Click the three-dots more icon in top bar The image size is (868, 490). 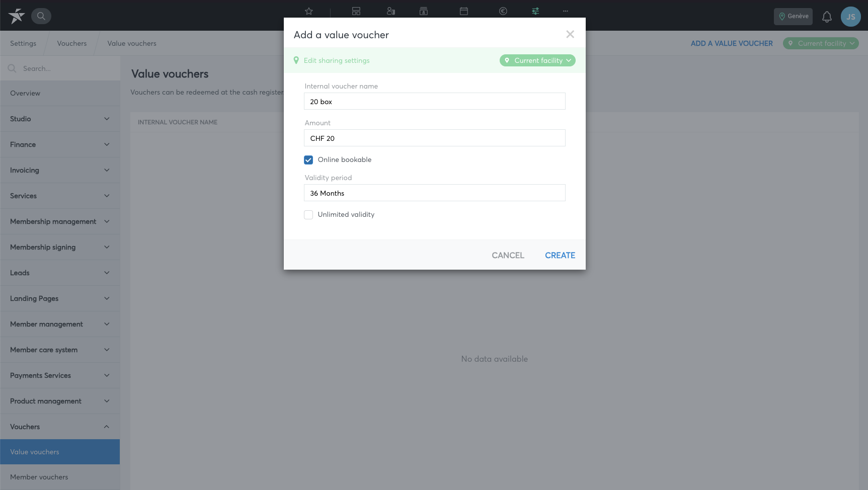[566, 11]
